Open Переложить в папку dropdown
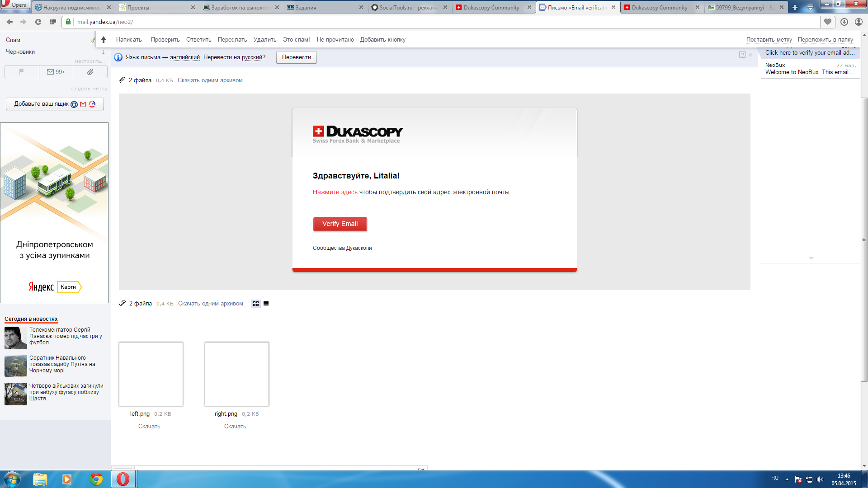Image resolution: width=868 pixels, height=488 pixels. click(825, 40)
